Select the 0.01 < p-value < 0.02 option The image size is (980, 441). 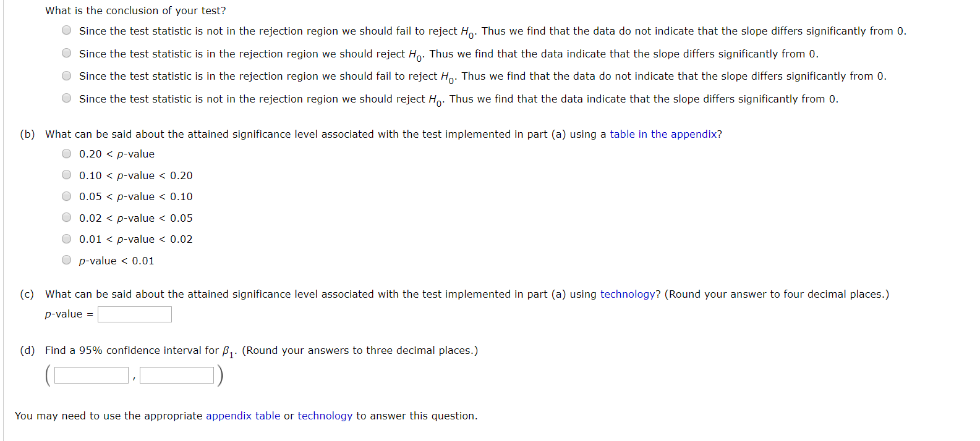click(x=66, y=238)
